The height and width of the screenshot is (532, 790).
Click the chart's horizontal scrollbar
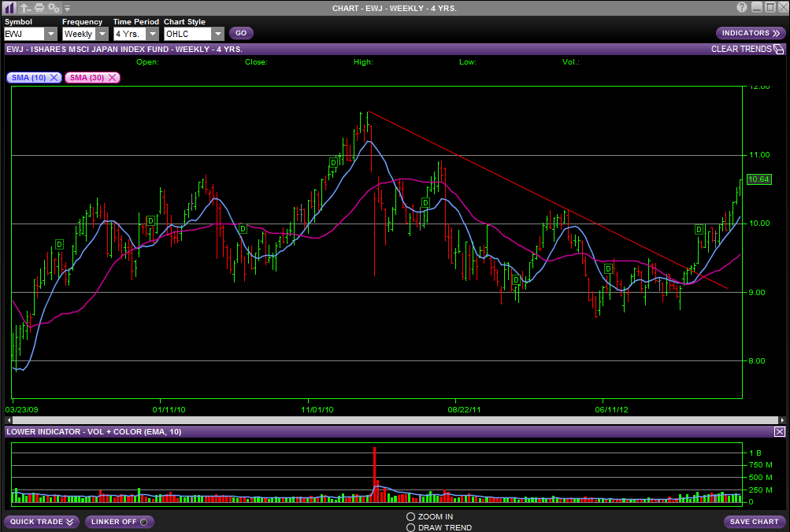click(394, 419)
